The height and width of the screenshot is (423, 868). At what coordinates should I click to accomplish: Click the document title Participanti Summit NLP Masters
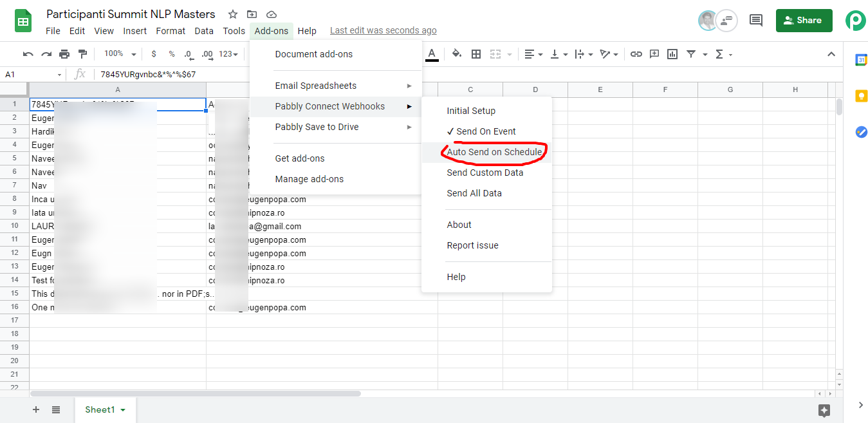click(131, 14)
